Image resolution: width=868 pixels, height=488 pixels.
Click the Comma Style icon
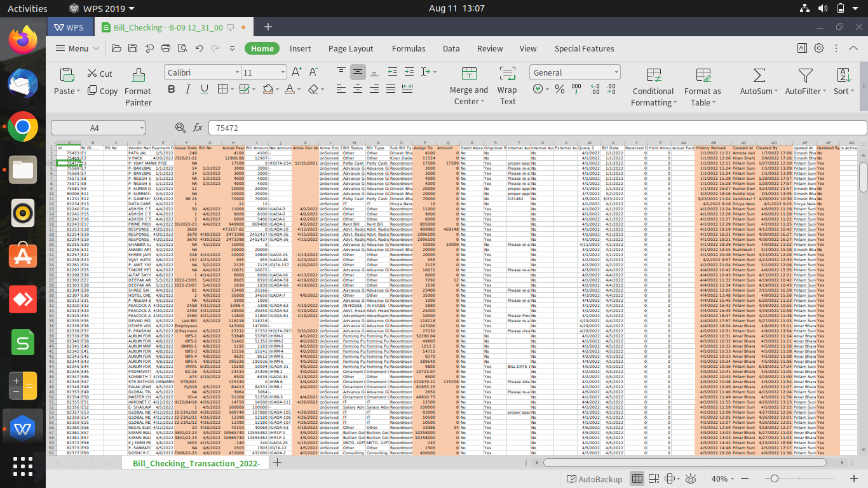(x=576, y=89)
